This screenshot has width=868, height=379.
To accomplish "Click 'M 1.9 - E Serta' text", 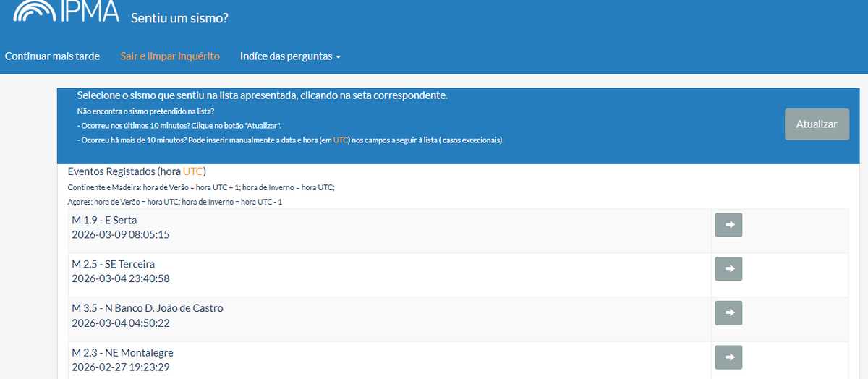I will click(104, 220).
